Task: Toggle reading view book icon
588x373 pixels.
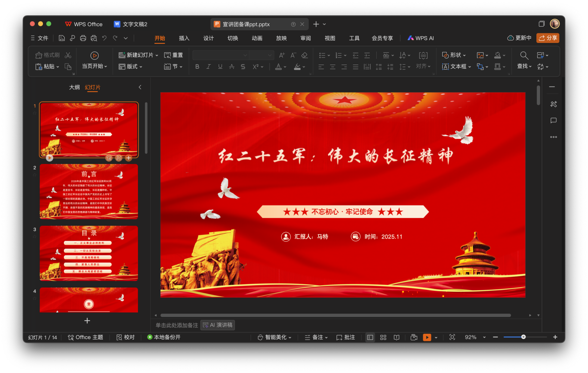Action: point(397,337)
